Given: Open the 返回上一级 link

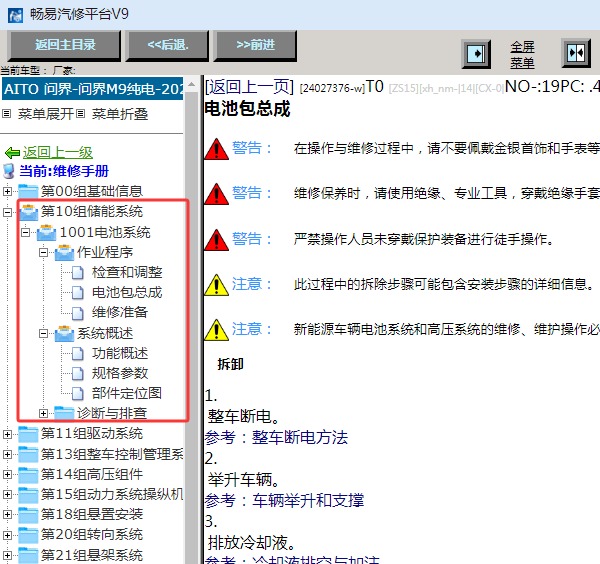Looking at the screenshot, I should [58, 152].
